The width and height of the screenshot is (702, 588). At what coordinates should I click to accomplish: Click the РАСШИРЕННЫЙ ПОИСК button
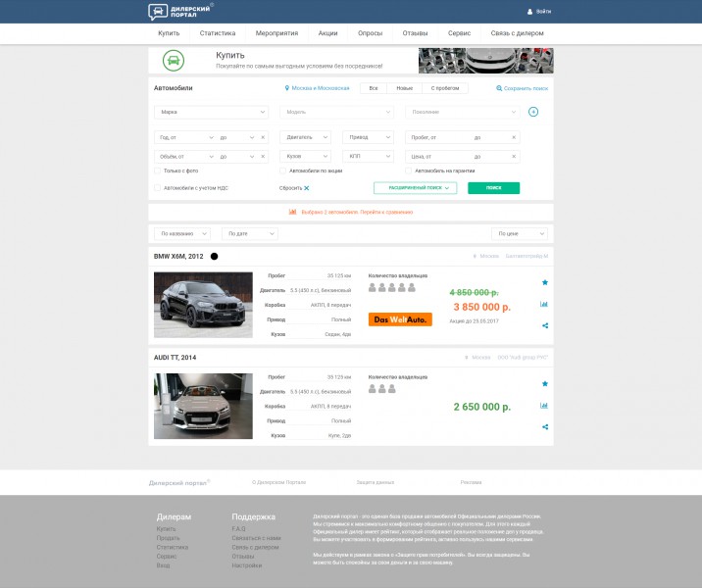click(x=416, y=188)
